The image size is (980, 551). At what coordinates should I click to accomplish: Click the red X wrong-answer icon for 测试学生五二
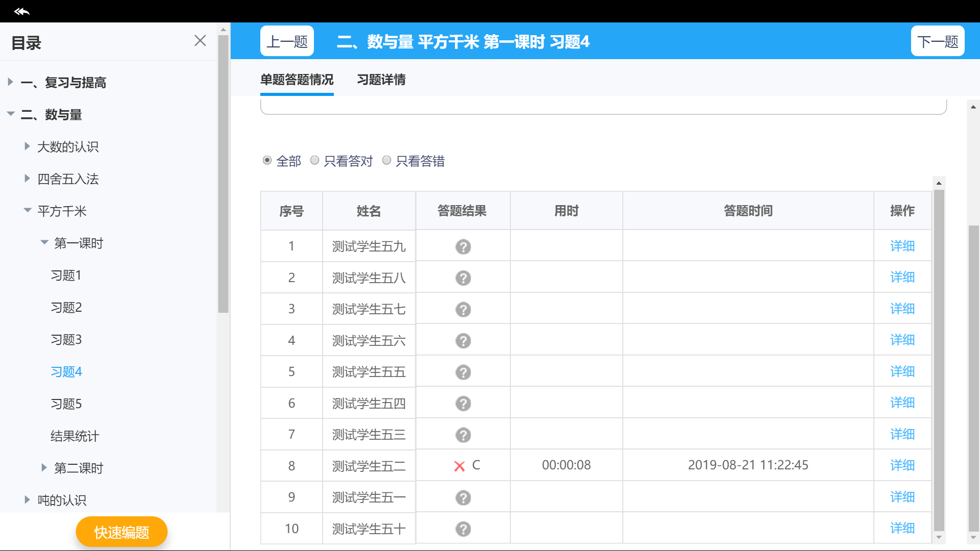click(459, 466)
